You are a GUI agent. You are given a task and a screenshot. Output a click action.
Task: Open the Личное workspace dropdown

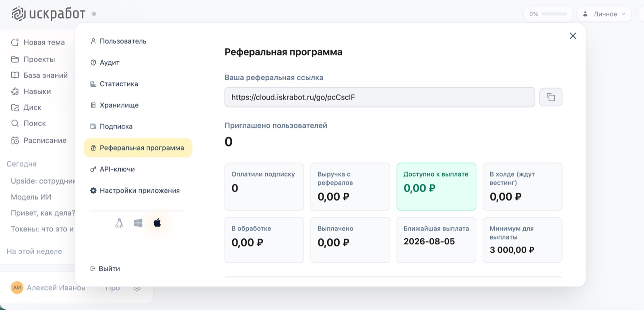[x=604, y=14]
